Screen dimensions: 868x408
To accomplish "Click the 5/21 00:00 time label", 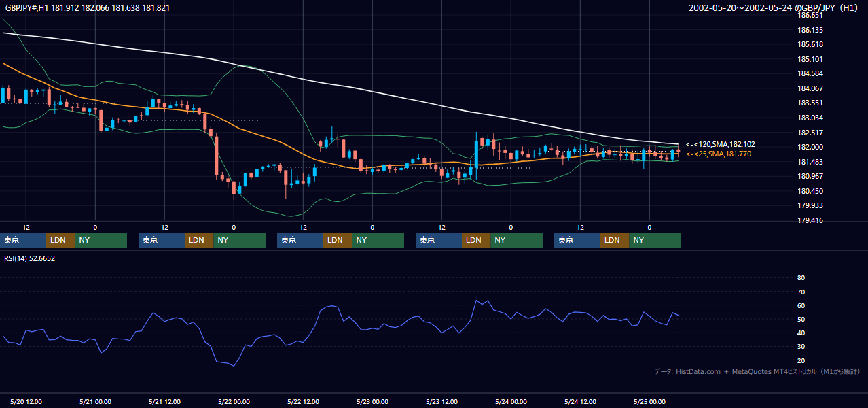I will [95, 401].
